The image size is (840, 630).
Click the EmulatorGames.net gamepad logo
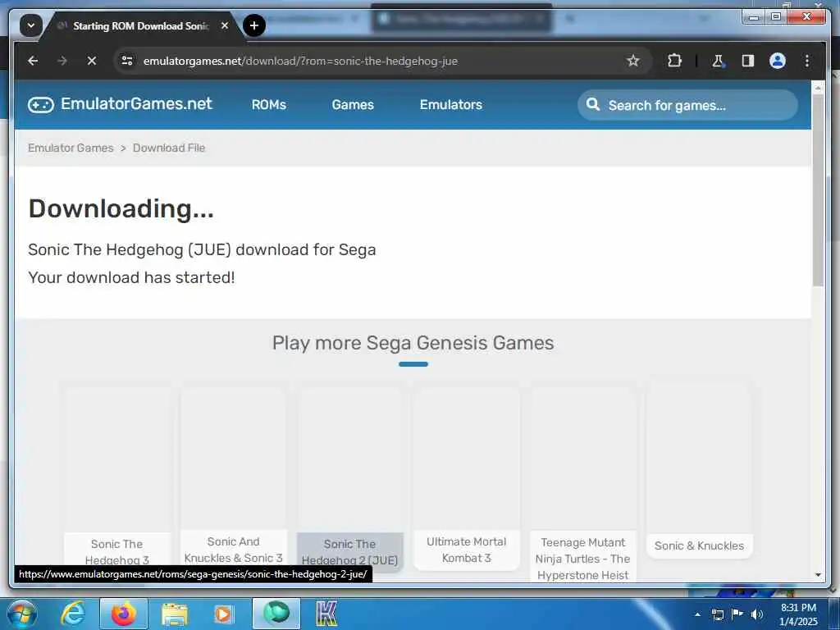click(41, 104)
